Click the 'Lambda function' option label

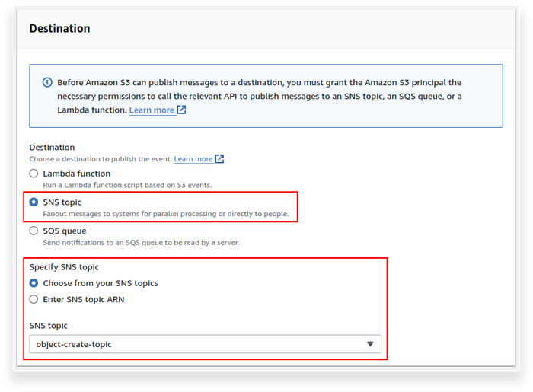(x=76, y=174)
